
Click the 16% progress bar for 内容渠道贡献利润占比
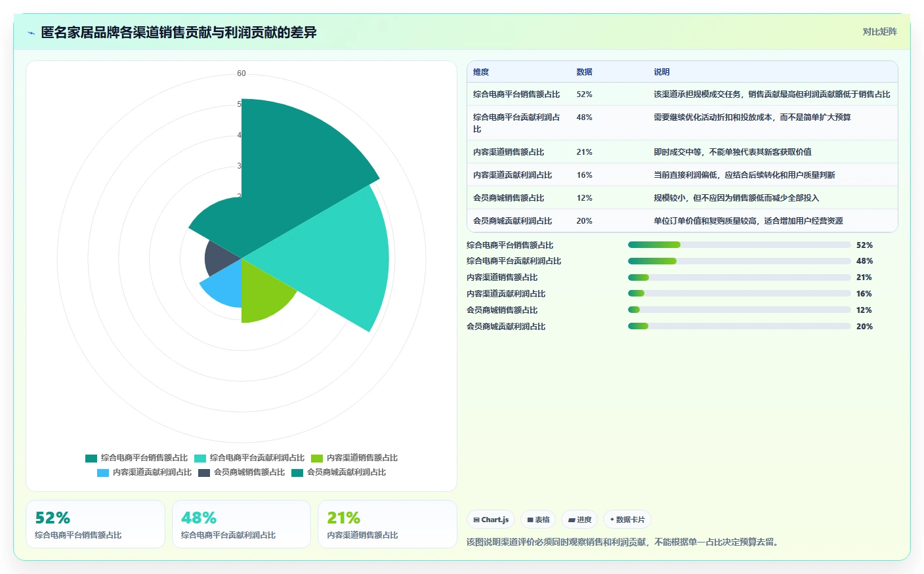pyautogui.click(x=740, y=293)
